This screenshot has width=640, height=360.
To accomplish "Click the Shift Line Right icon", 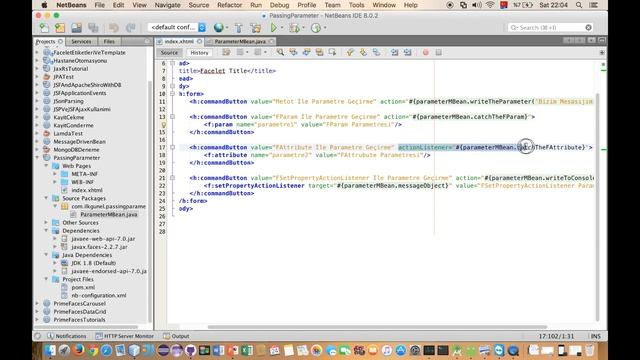I will click(407, 52).
